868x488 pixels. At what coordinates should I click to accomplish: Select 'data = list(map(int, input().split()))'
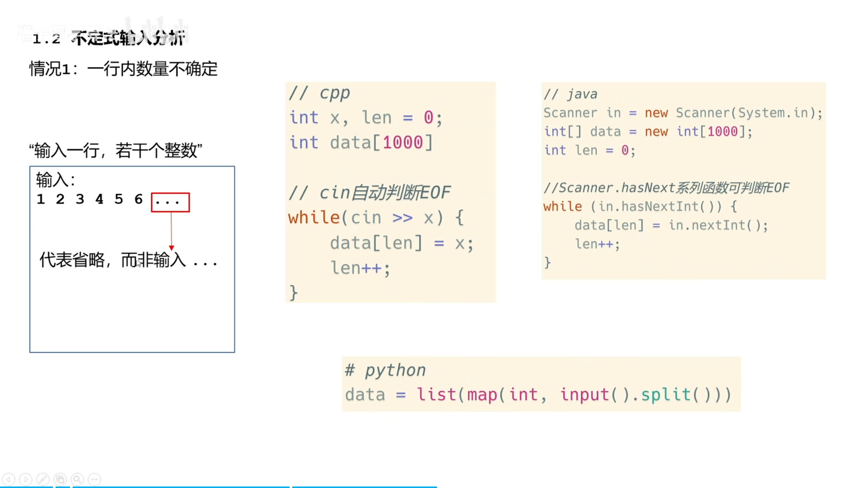coord(538,395)
